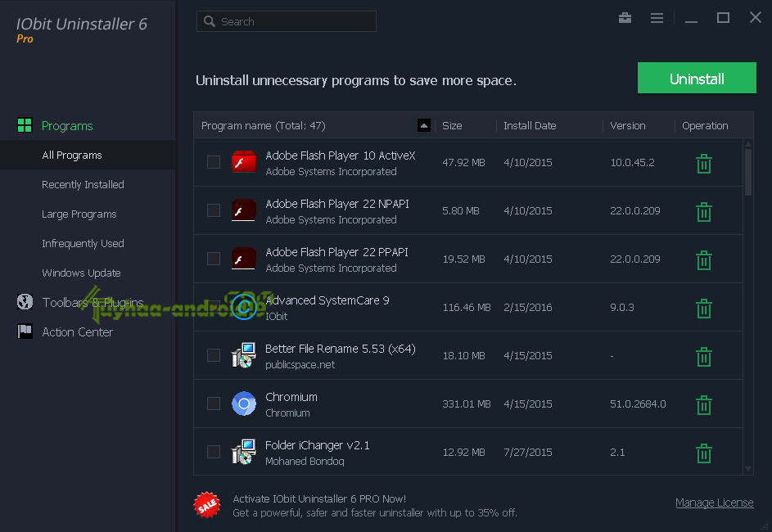Viewport: 772px width, 532px height.
Task: Sort by Install Date column header
Action: [530, 125]
